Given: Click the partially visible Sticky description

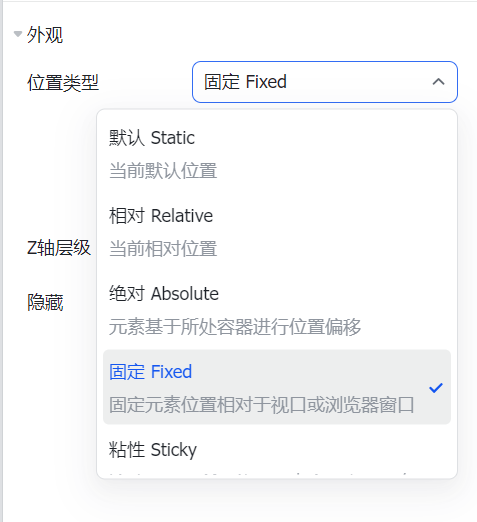Looking at the screenshot, I should pyautogui.click(x=258, y=474).
